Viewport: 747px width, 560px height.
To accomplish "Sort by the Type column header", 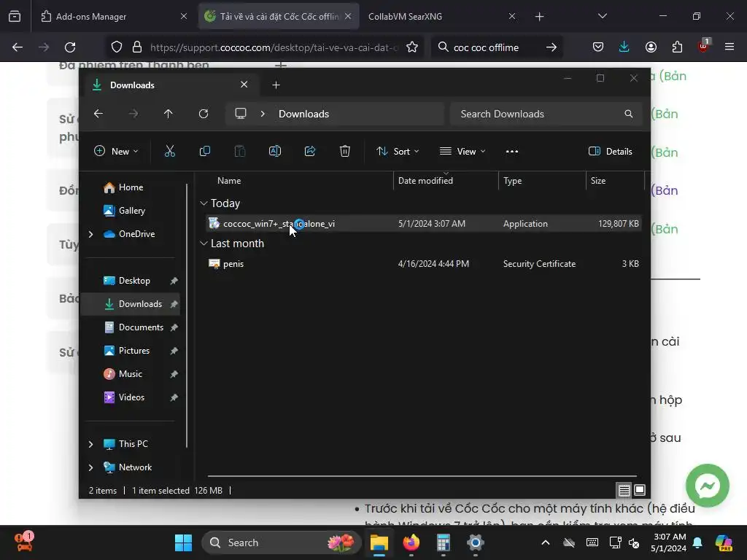I will (x=542, y=181).
